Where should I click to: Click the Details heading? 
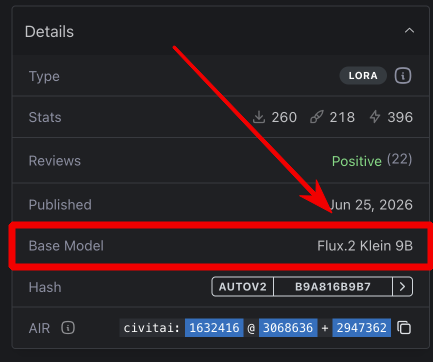[x=49, y=32]
